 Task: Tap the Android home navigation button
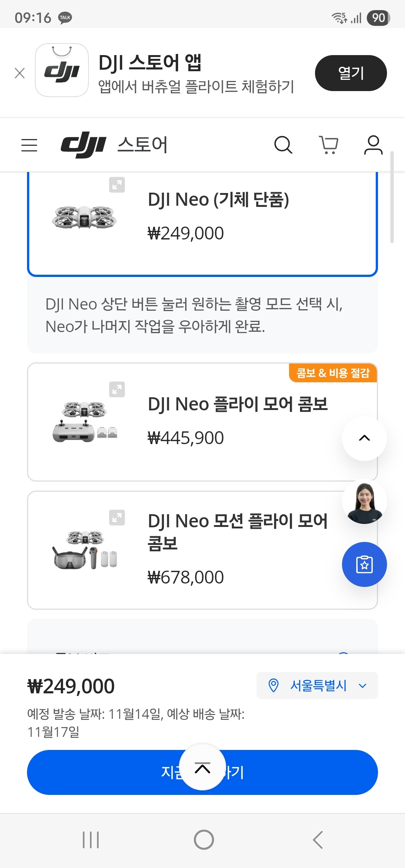click(204, 840)
